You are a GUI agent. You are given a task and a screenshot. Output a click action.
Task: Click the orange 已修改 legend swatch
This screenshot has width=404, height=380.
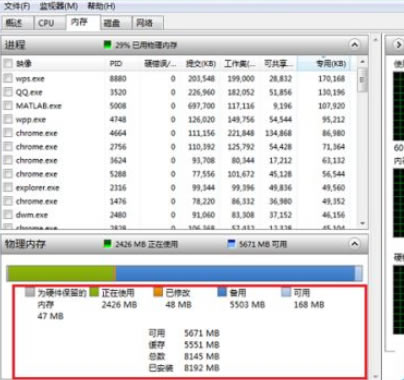coord(158,292)
